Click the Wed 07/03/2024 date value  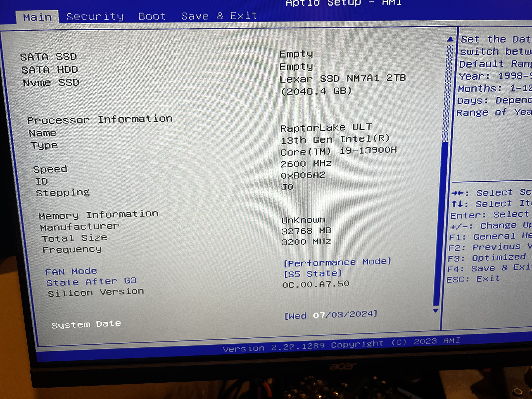coord(331,315)
